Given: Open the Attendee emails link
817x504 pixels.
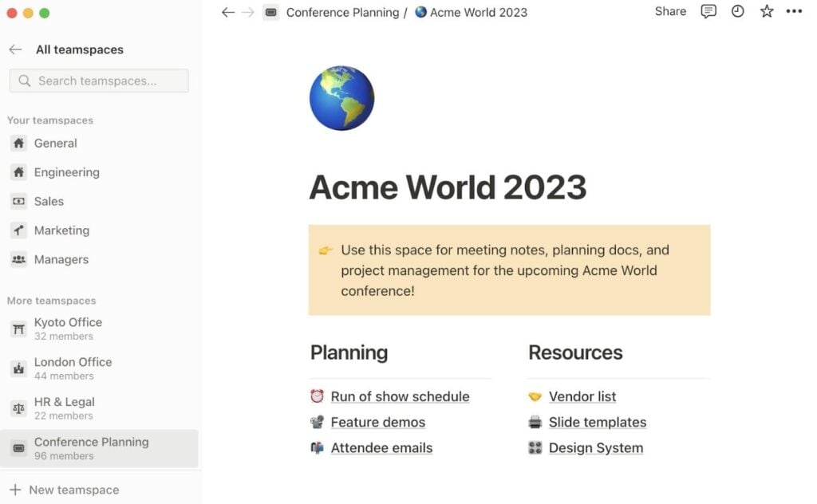Looking at the screenshot, I should coord(381,447).
